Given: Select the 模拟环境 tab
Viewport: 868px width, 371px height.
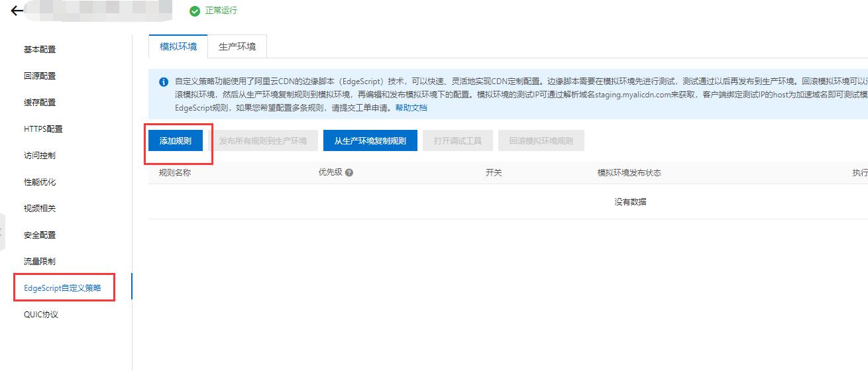Looking at the screenshot, I should click(178, 47).
